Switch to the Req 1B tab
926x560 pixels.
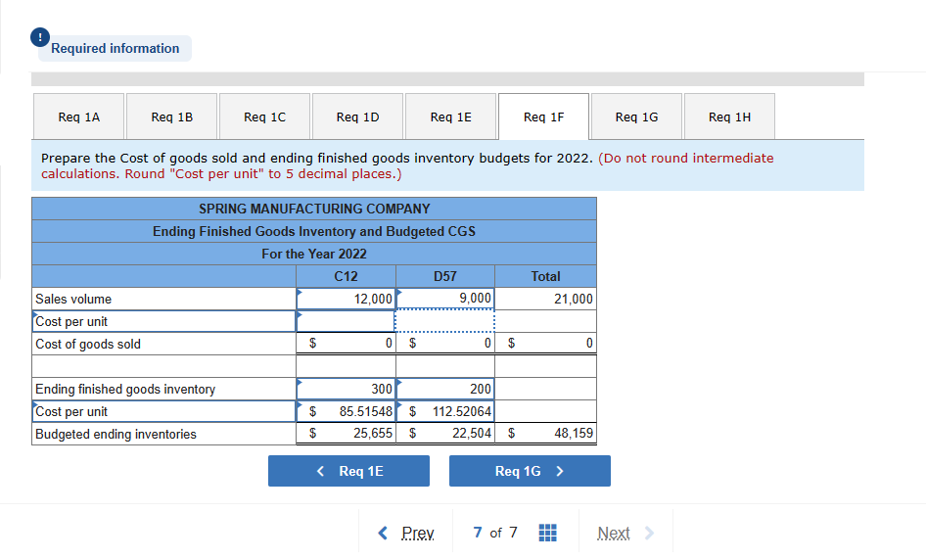tap(172, 117)
